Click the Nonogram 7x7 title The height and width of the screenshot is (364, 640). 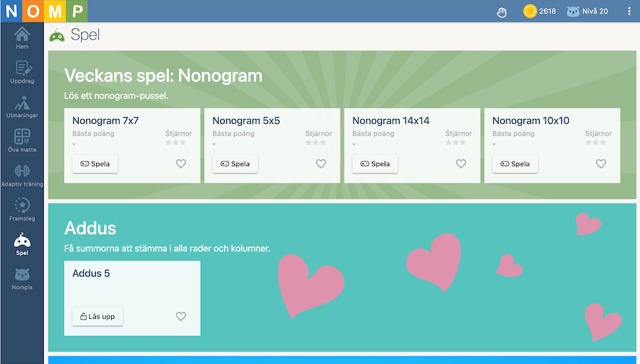pos(105,120)
